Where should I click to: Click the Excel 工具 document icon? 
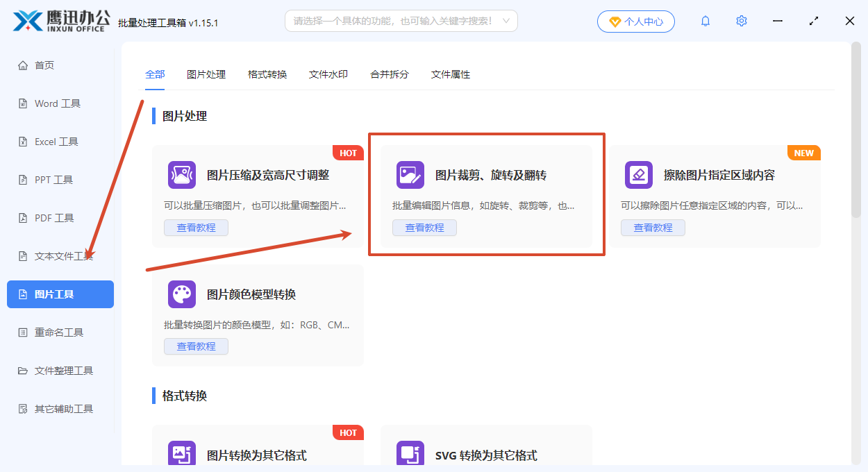click(22, 142)
